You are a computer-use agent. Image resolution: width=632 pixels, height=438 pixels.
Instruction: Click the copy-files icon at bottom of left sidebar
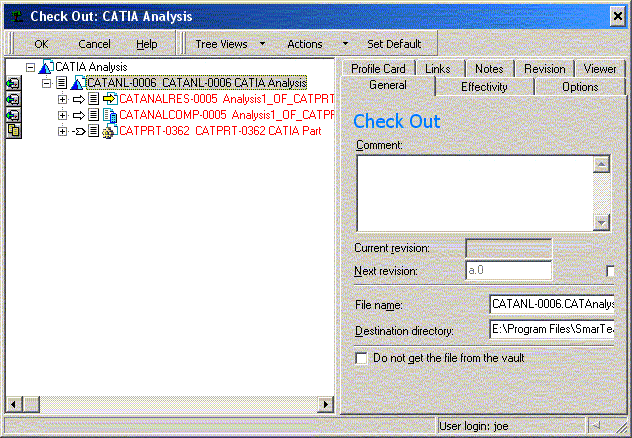point(13,132)
